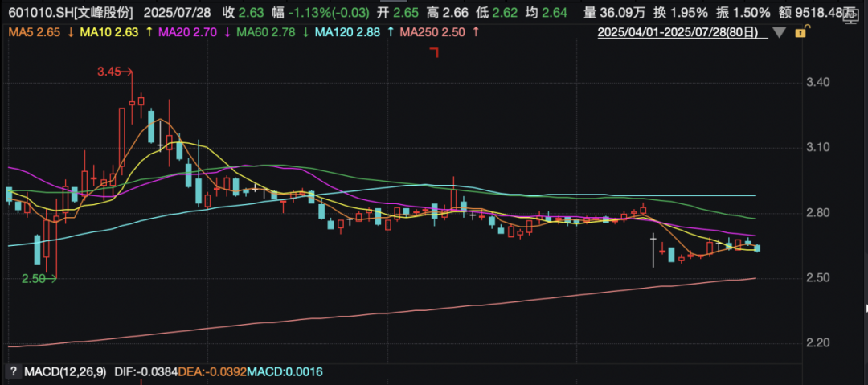Viewport: 868px width, 385px height.
Task: Click the last candlestick on the chart
Action: tap(756, 248)
